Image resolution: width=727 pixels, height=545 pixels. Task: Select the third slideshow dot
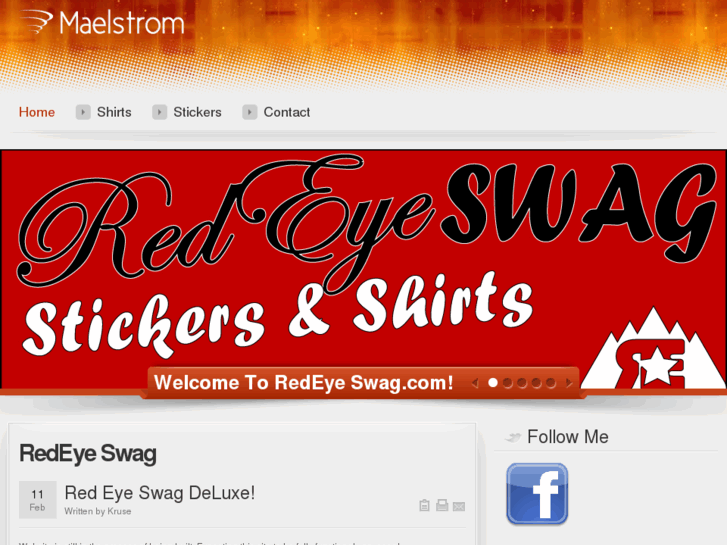(x=522, y=383)
